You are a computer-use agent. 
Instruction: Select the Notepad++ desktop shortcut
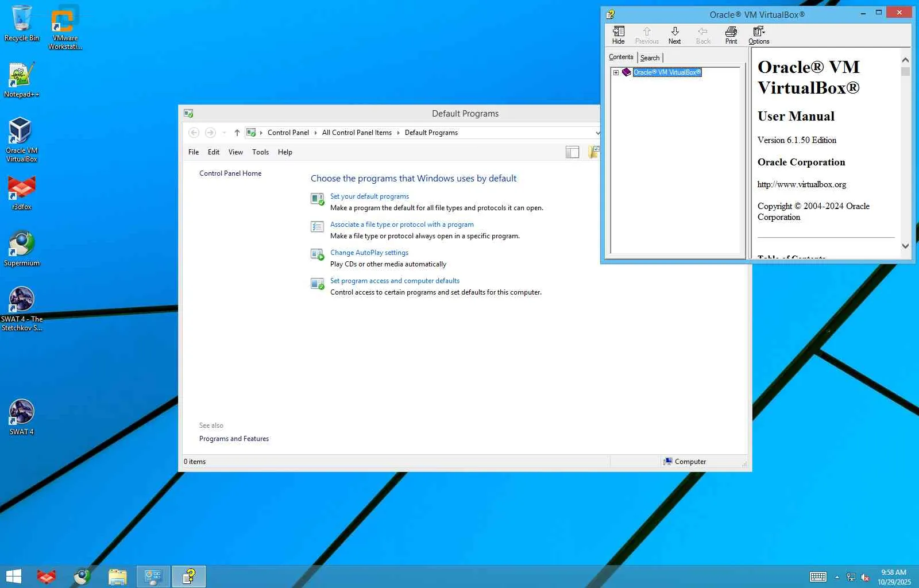pos(22,80)
